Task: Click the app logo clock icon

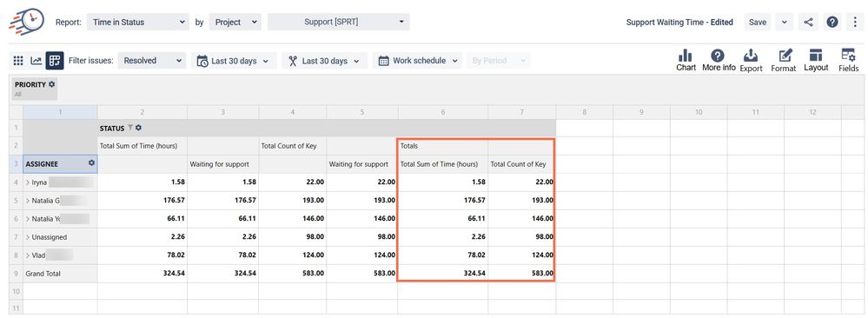Action: pos(26,22)
